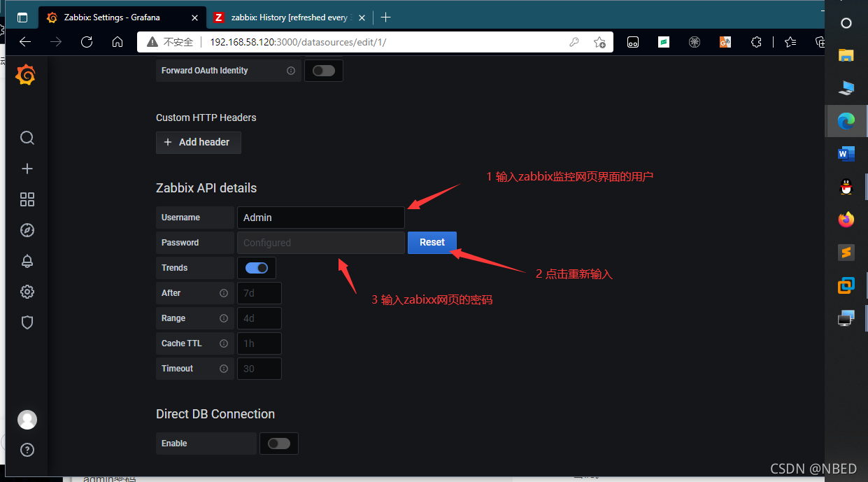Open VMware Workstation from taskbar
This screenshot has width=868, height=482.
point(846,285)
